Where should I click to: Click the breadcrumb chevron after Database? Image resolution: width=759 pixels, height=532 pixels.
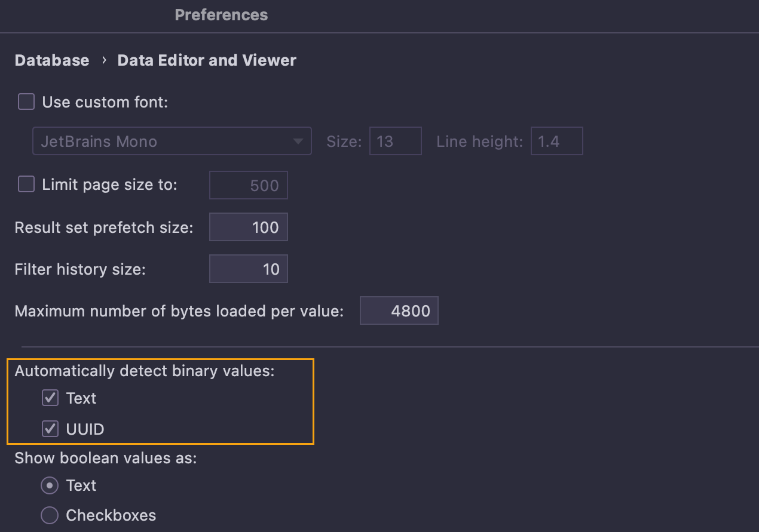103,60
